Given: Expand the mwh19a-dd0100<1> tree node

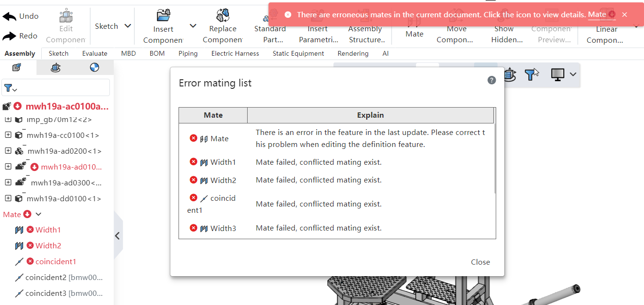Looking at the screenshot, I should (8, 198).
